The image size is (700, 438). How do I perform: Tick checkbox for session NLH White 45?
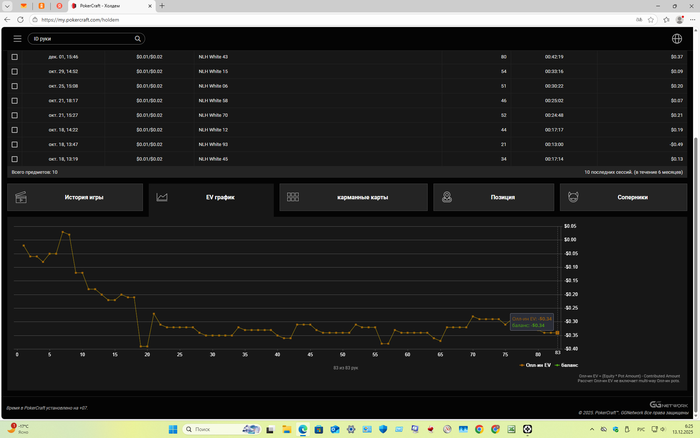pyautogui.click(x=15, y=159)
